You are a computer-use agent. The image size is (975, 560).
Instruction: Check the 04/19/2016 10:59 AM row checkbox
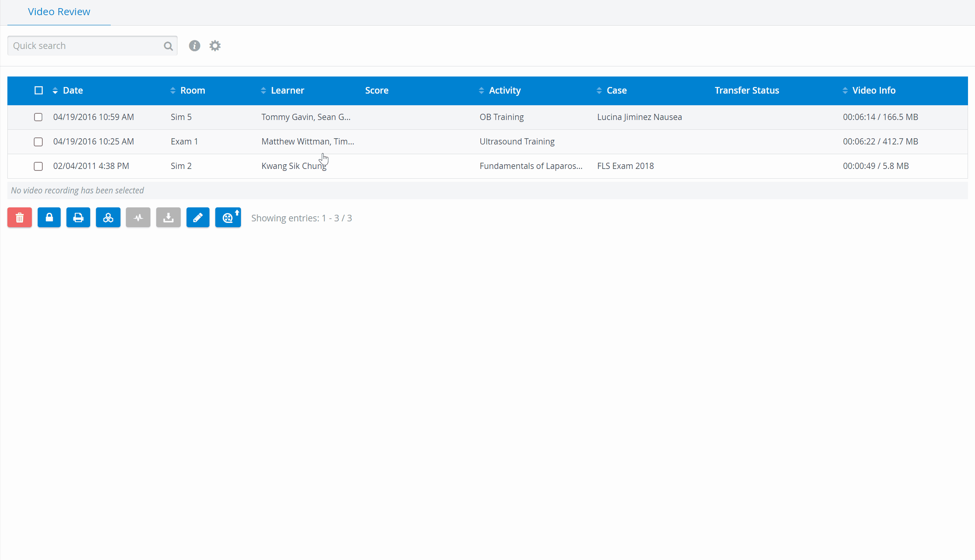click(x=38, y=117)
